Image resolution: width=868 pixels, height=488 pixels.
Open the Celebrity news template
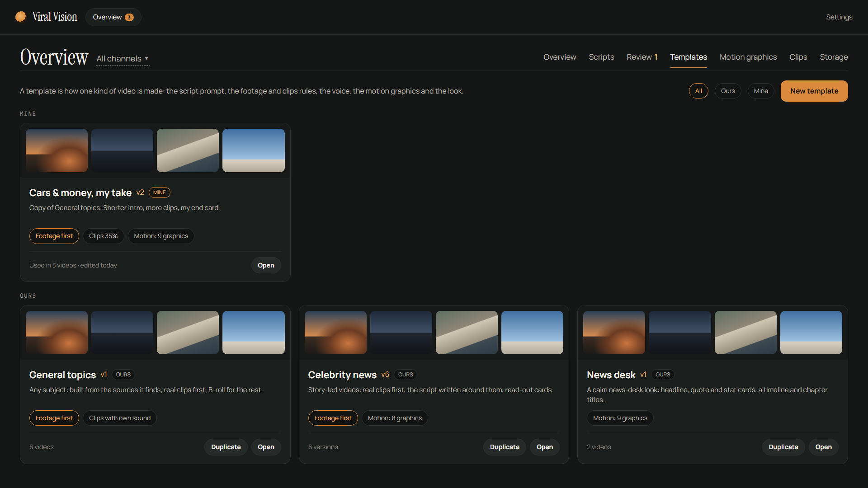pos(545,447)
